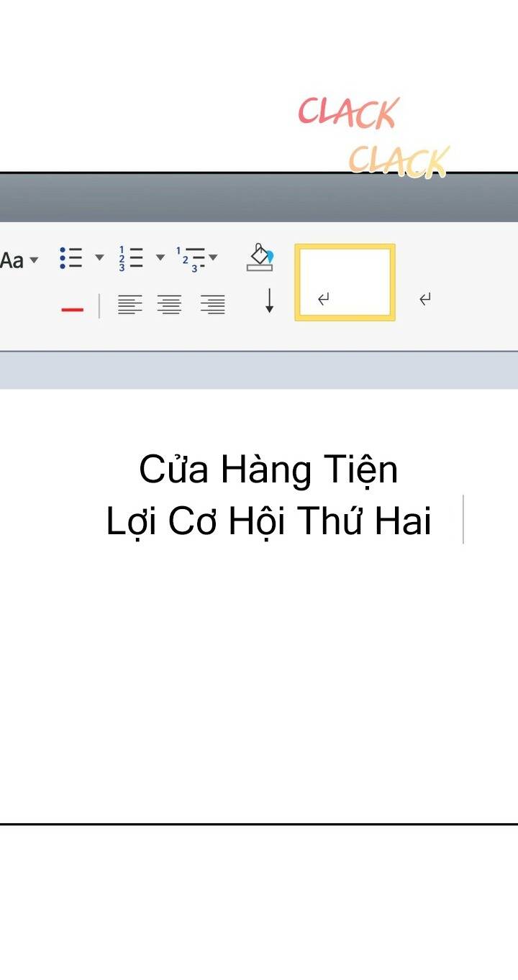Click the gray title bar of window
This screenshot has width=518, height=980.
pos(216,198)
